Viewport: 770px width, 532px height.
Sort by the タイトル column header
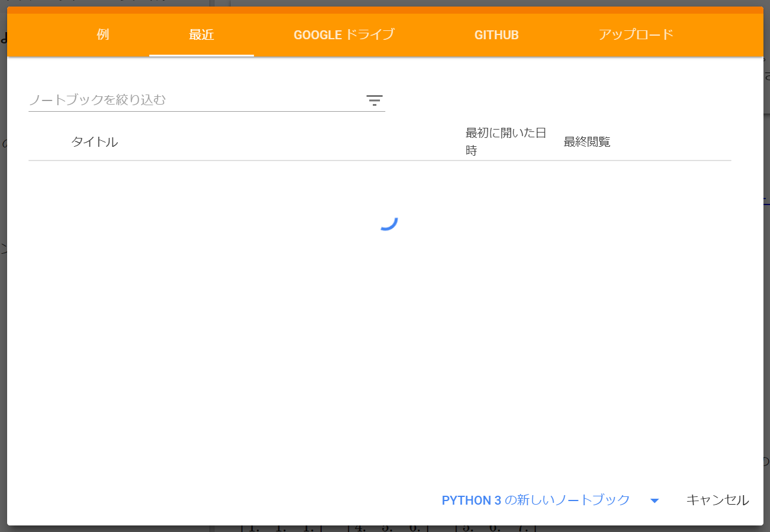tap(95, 142)
